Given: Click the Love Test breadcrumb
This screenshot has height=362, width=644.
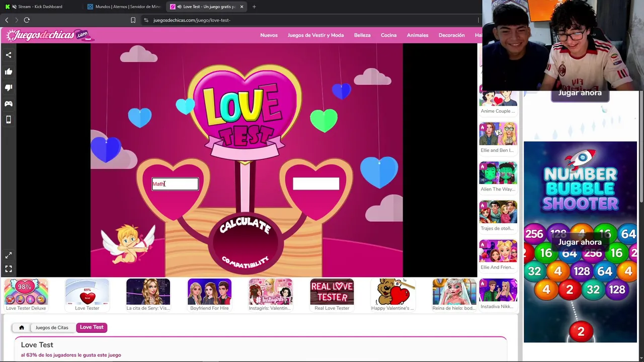Looking at the screenshot, I should pyautogui.click(x=92, y=327).
